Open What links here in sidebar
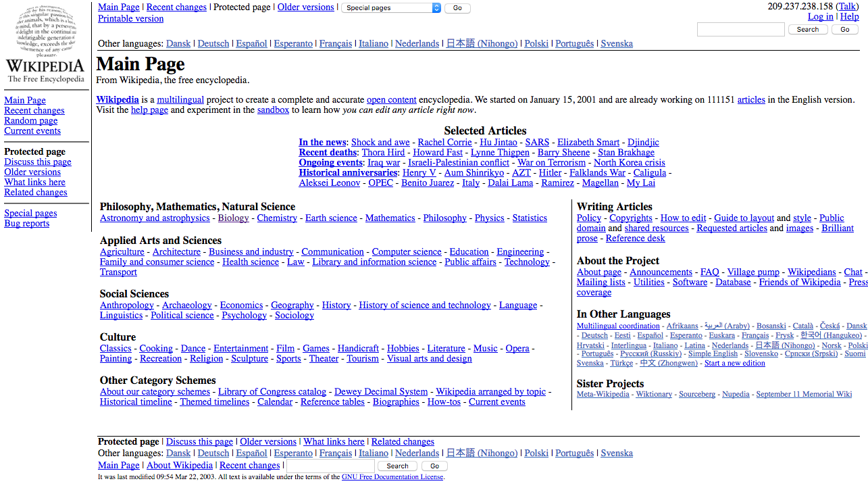868x492 pixels. tap(34, 182)
